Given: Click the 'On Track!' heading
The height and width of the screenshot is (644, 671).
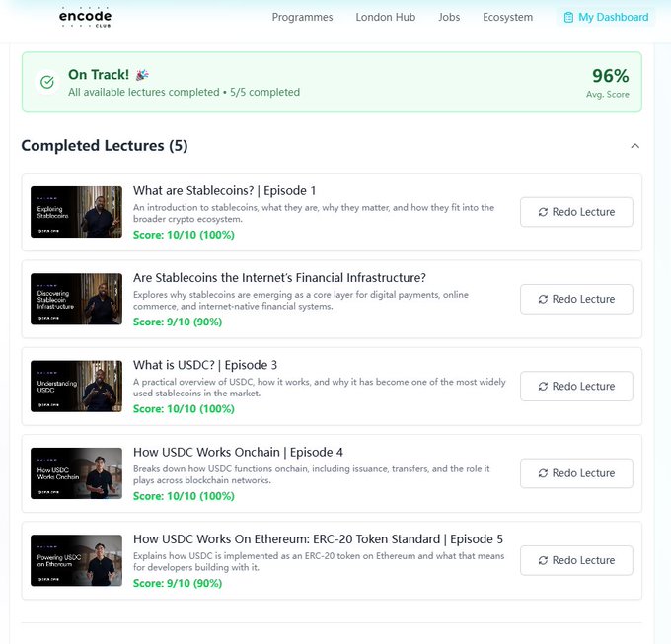Looking at the screenshot, I should (x=99, y=75).
